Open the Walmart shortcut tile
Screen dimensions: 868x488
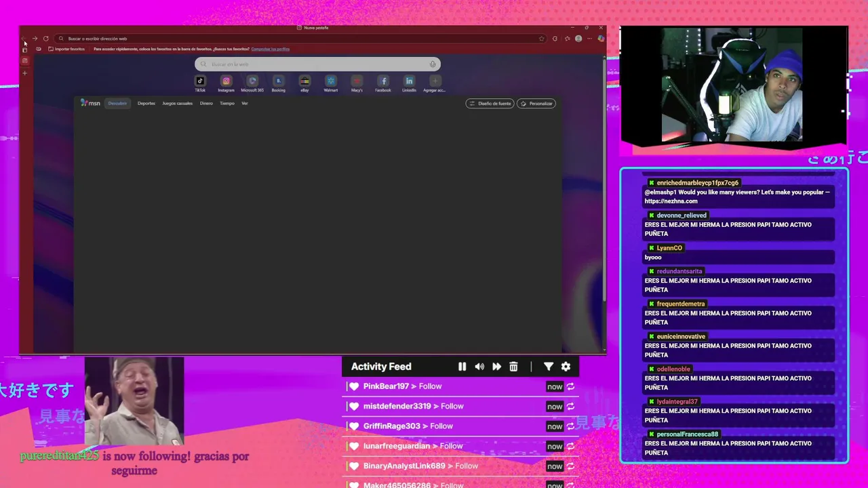click(x=331, y=83)
